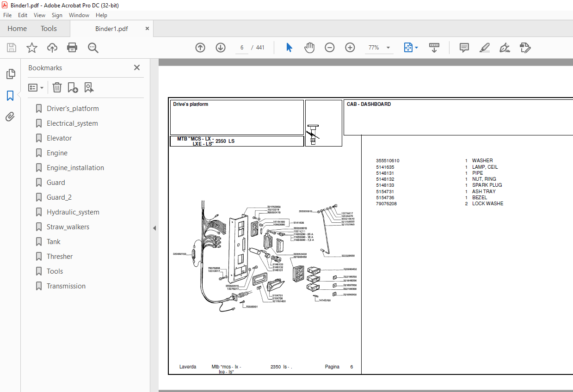Viewport: 573px width, 392px height.
Task: Click find current bookmark icon
Action: pos(89,87)
